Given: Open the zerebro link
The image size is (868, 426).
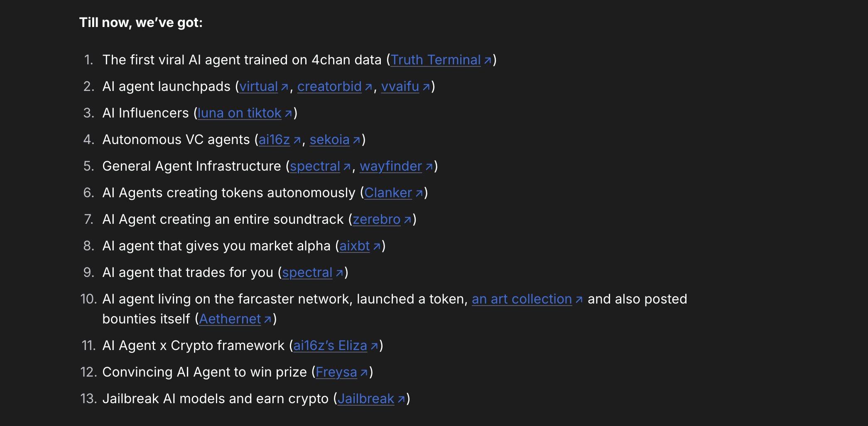Looking at the screenshot, I should [376, 220].
